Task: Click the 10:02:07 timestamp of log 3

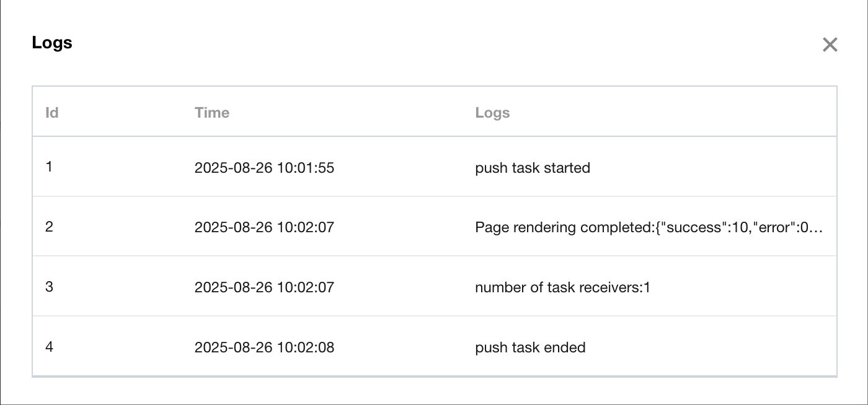Action: coord(264,287)
